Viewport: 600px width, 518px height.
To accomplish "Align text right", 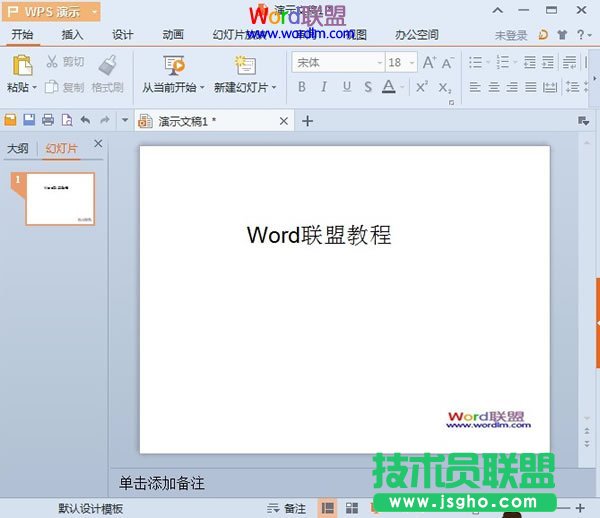I will (512, 87).
